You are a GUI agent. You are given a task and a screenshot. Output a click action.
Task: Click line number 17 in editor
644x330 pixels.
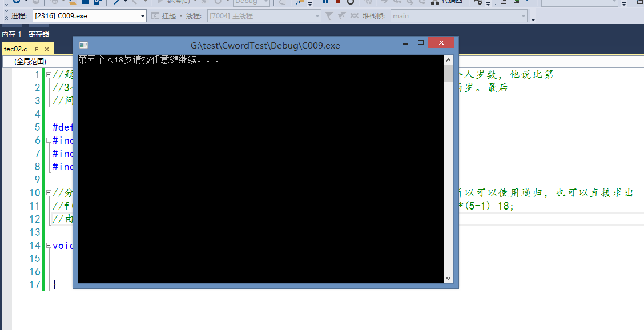(x=34, y=284)
